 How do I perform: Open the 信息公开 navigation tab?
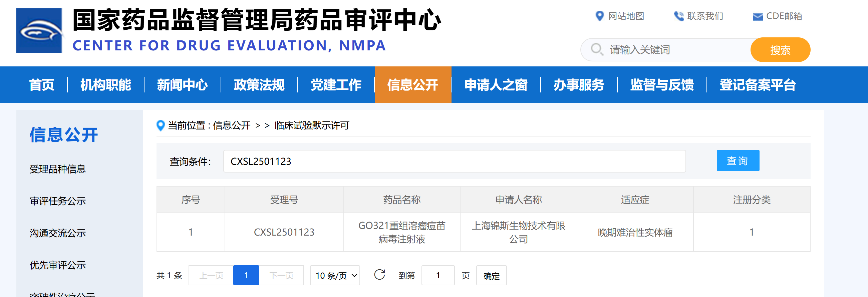412,85
